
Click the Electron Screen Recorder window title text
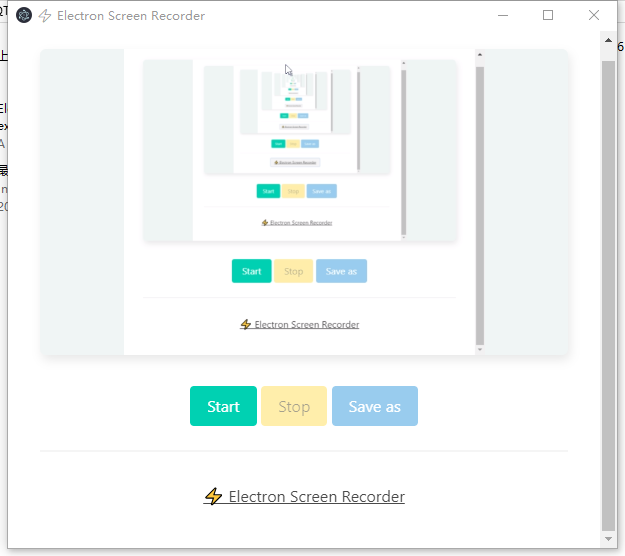pyautogui.click(x=131, y=16)
